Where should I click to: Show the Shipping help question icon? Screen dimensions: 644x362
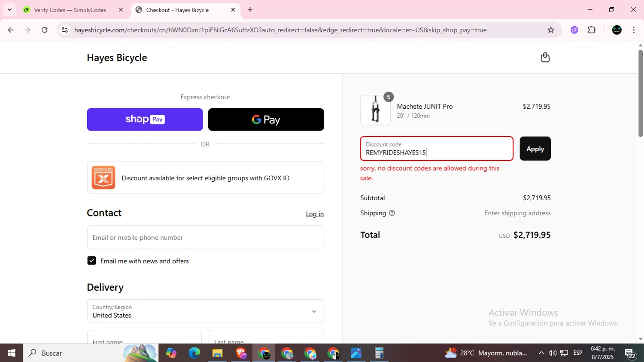[x=392, y=213]
